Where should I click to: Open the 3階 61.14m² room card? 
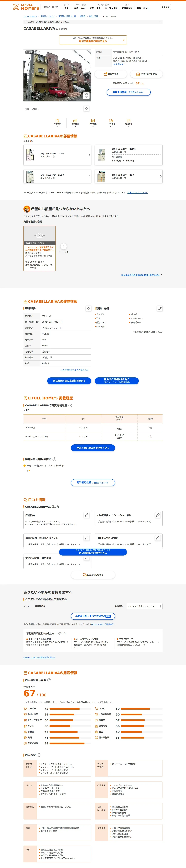57,155
